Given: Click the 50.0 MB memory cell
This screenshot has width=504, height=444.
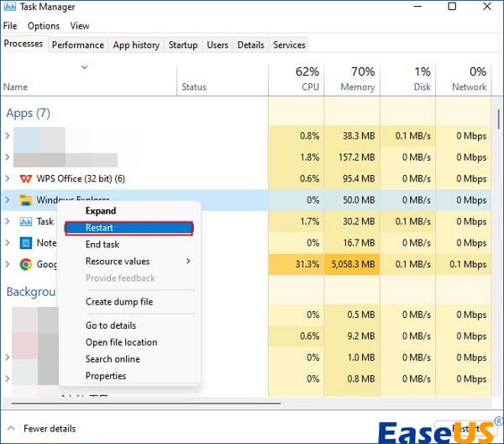Looking at the screenshot, I should pyautogui.click(x=352, y=200).
